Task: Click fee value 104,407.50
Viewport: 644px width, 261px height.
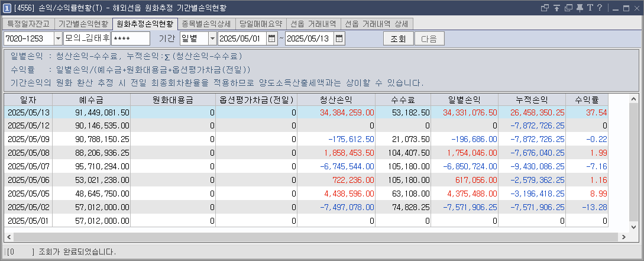Action: coord(410,153)
